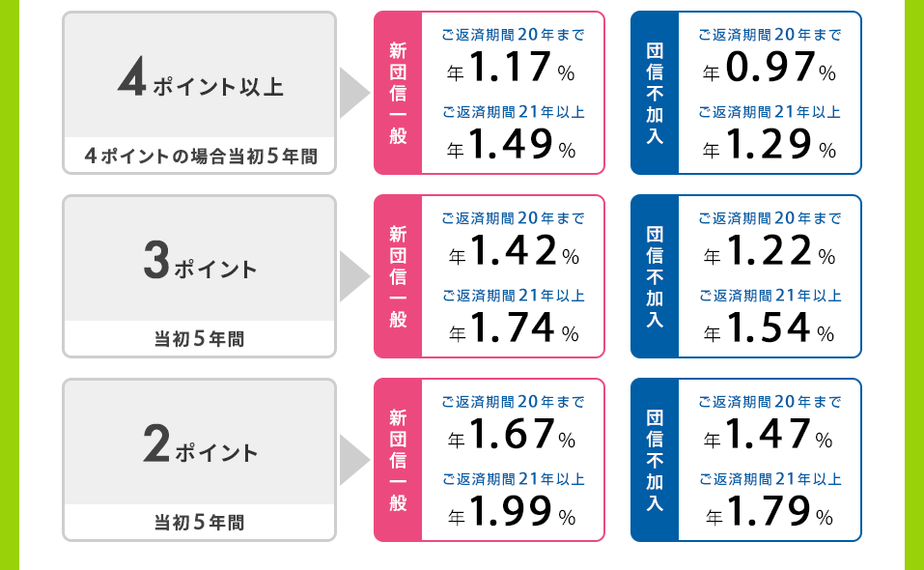The image size is (924, 570).
Task: Click the 4ポイントの場合当初5年間 caption
Action: pyautogui.click(x=200, y=156)
